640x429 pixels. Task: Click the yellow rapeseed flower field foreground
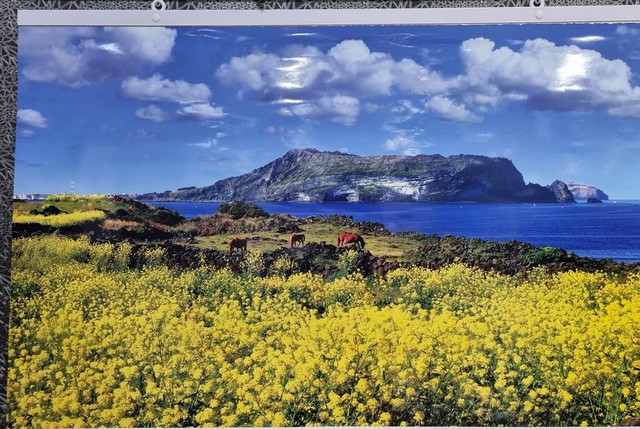[320, 350]
